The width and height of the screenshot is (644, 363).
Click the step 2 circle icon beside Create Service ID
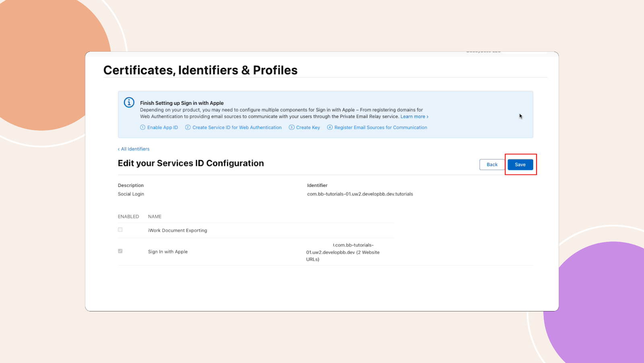tap(188, 127)
